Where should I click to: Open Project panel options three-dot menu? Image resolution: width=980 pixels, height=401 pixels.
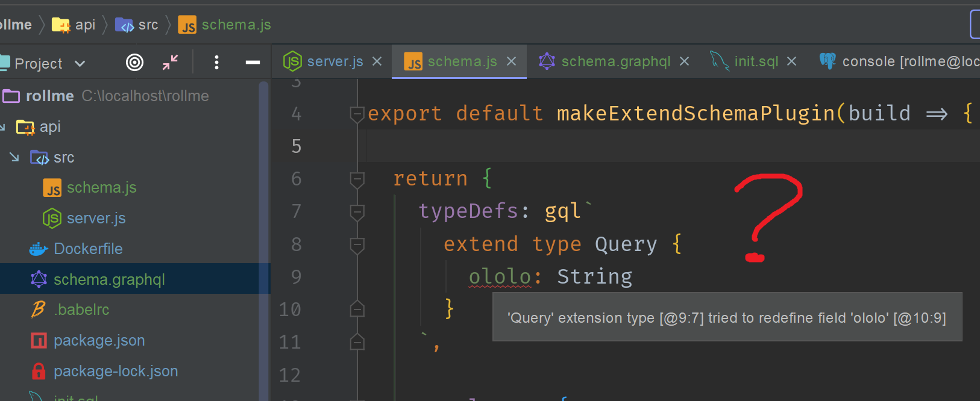click(216, 62)
